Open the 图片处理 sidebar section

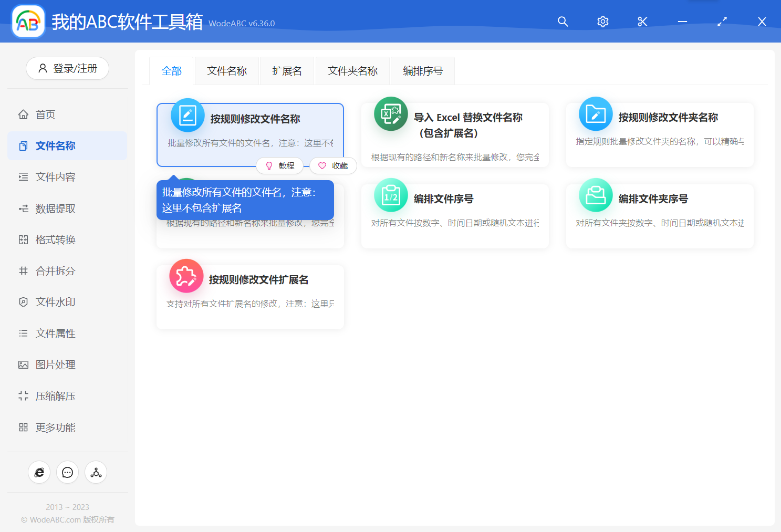(x=56, y=364)
